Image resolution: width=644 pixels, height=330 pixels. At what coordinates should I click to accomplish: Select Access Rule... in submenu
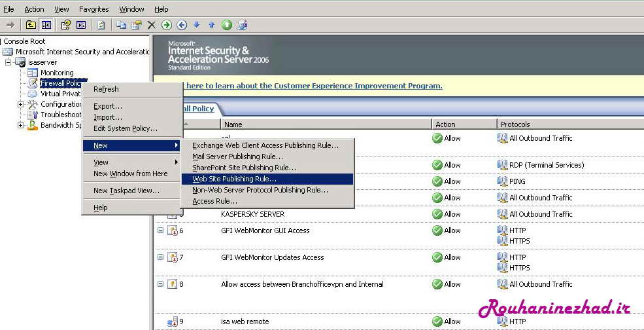pos(267,201)
